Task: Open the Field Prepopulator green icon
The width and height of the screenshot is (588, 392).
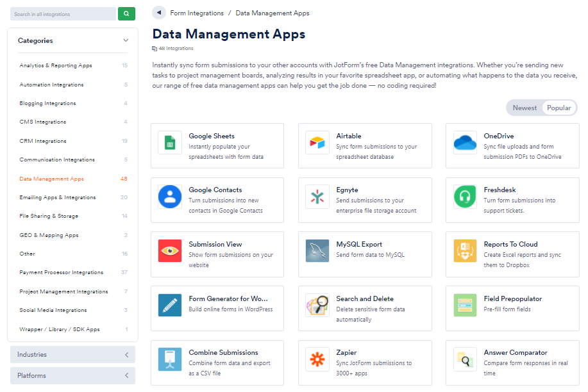Action: [x=465, y=305]
